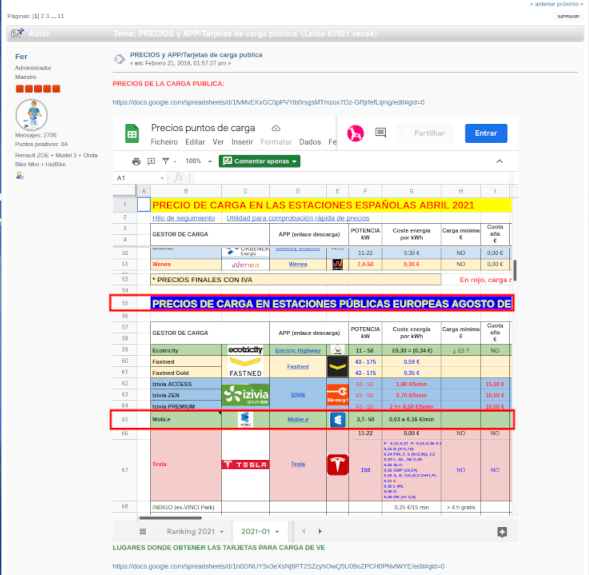589x575 pixels.
Task: Open the Electric Highway app link
Action: click(x=298, y=351)
